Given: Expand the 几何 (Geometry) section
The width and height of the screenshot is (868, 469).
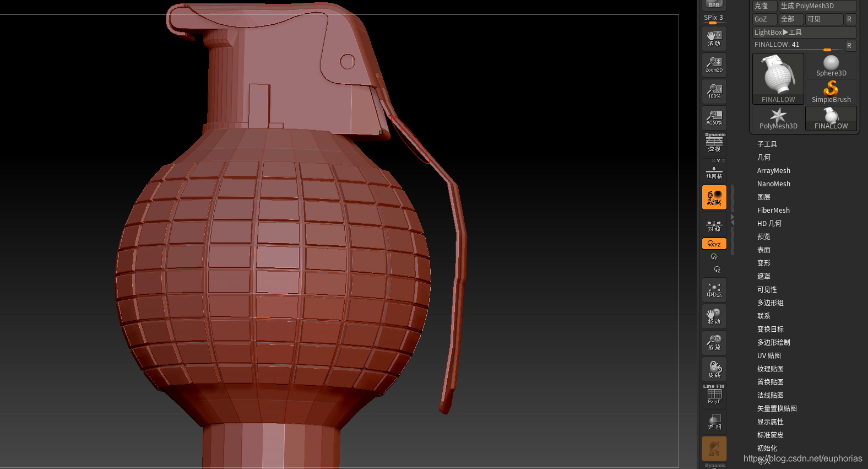Looking at the screenshot, I should click(764, 157).
